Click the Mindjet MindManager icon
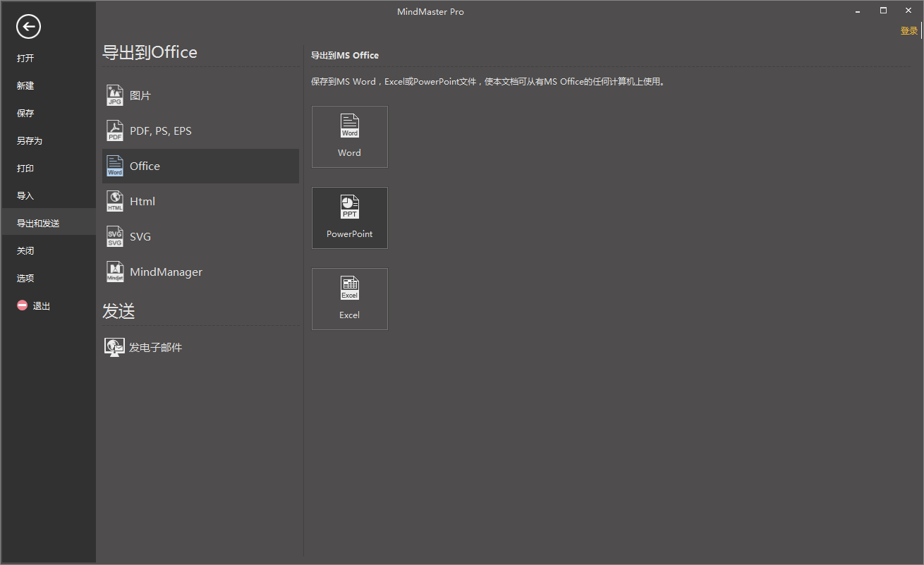The height and width of the screenshot is (565, 924). [x=114, y=272]
